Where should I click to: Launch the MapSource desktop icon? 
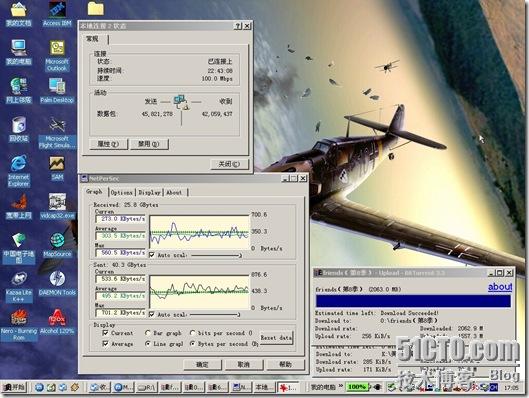57,245
